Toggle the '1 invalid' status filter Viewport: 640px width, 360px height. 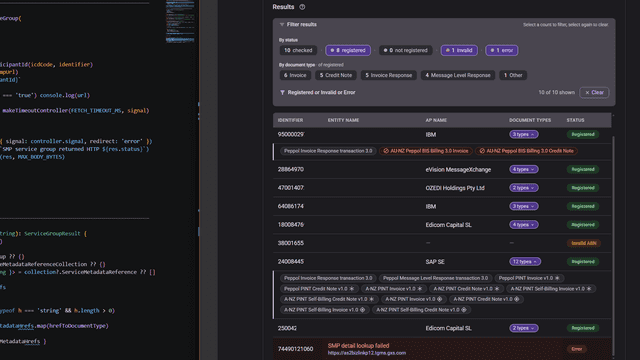click(459, 50)
